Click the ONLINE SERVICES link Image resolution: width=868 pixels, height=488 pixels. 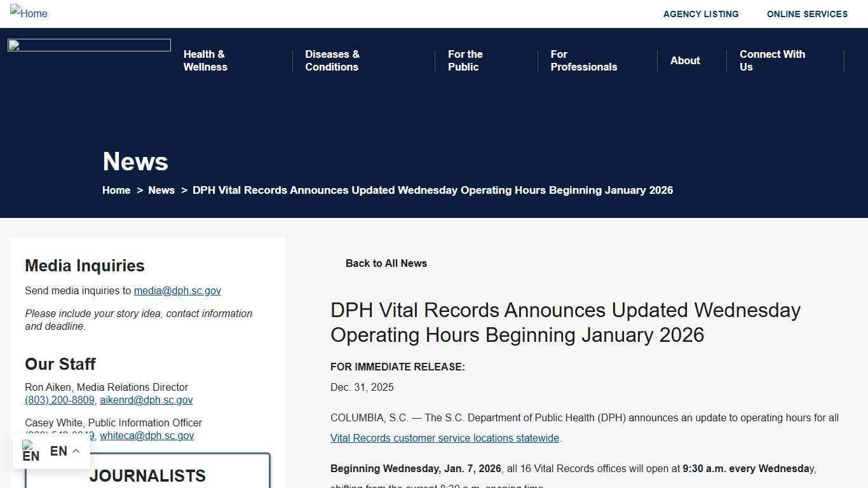[x=807, y=14]
